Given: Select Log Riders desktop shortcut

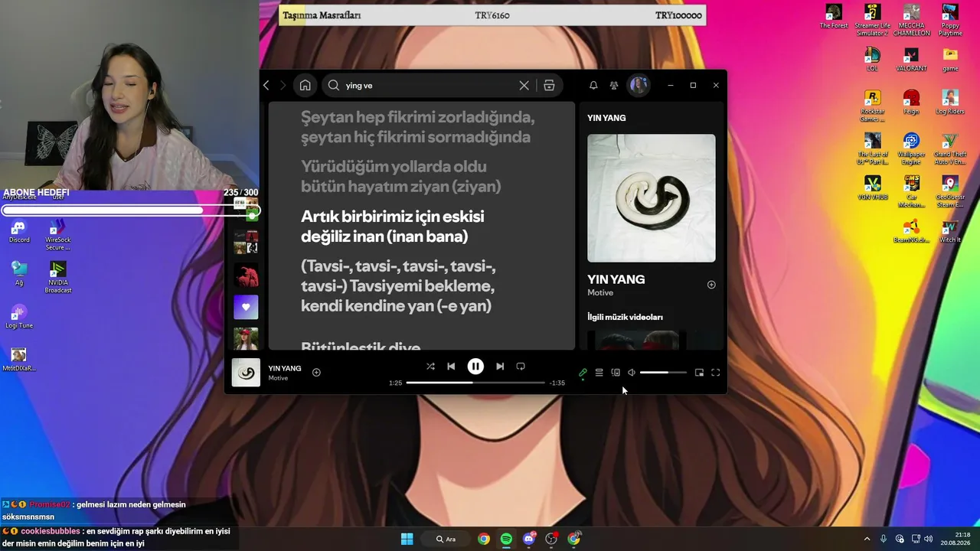Looking at the screenshot, I should pos(950,103).
